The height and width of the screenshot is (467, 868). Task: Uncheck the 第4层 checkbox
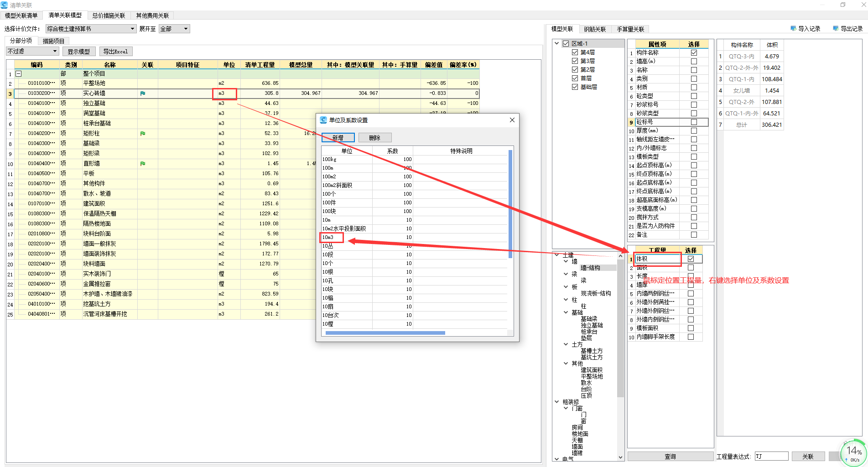click(575, 52)
